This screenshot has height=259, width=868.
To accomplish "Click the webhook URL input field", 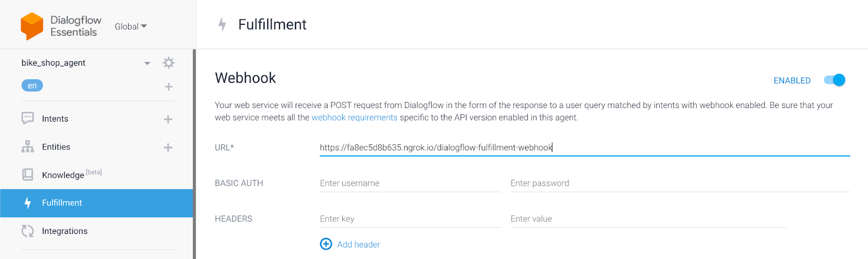I will tap(584, 148).
